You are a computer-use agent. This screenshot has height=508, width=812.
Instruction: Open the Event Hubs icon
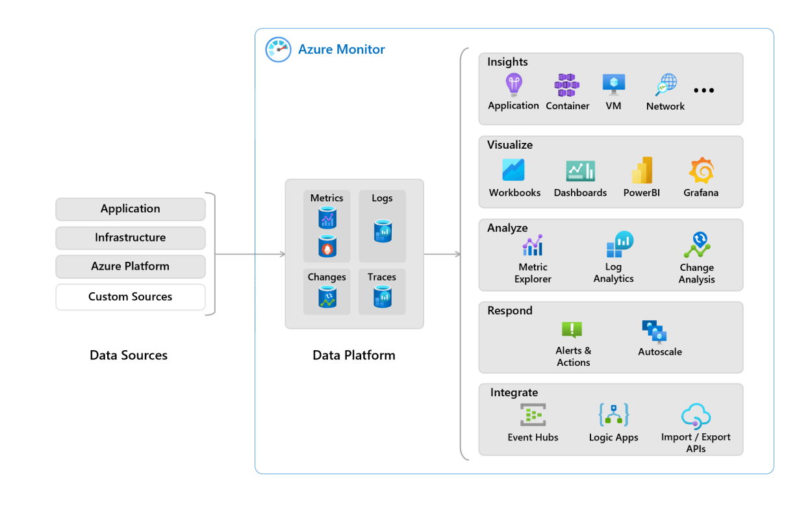coord(533,414)
